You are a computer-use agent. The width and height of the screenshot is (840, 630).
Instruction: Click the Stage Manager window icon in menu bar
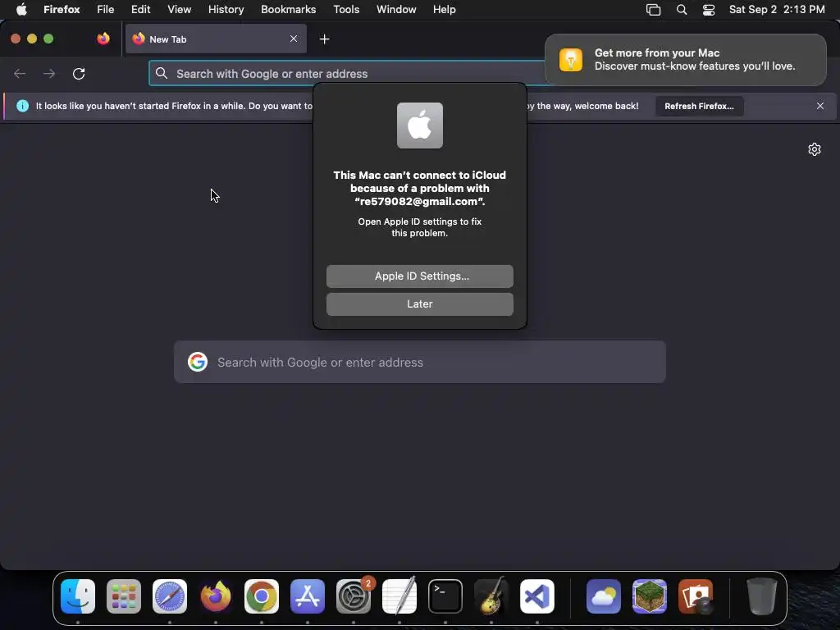653,10
